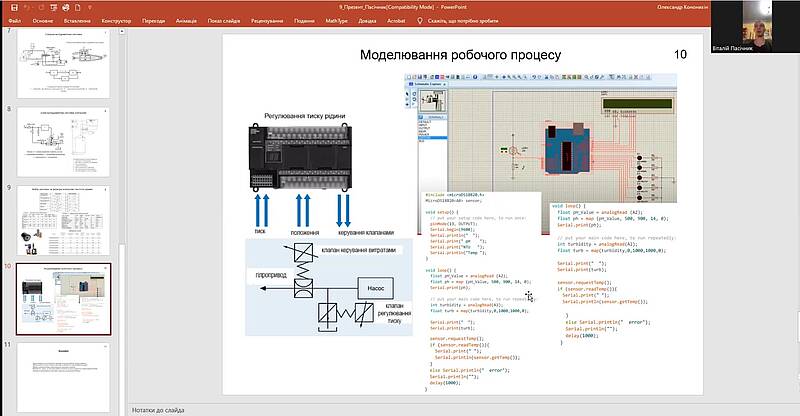
Task: Open the Анімація ribbon tab
Action: pos(186,21)
